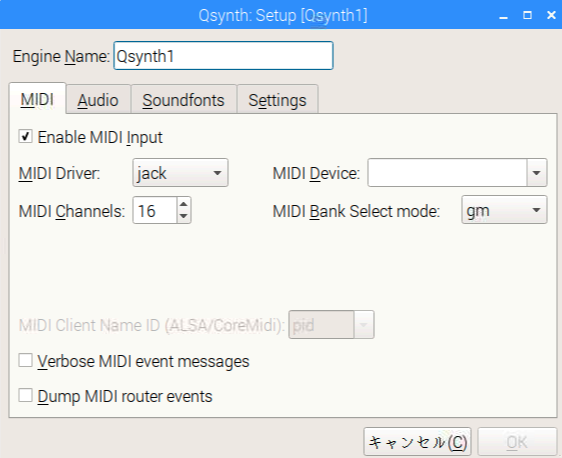Maximize the Qsynth Setup window

[x=527, y=15]
